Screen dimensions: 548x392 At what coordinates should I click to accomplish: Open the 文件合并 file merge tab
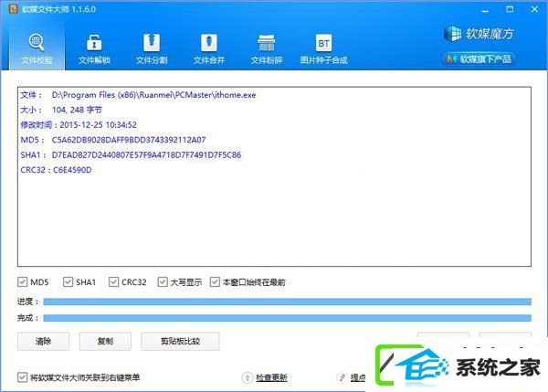click(208, 49)
